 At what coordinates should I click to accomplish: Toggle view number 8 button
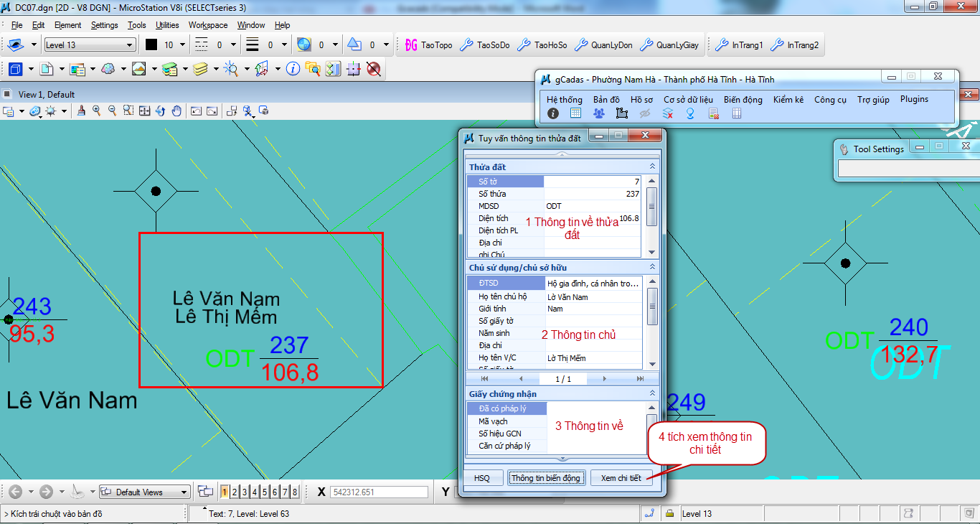[295, 492]
